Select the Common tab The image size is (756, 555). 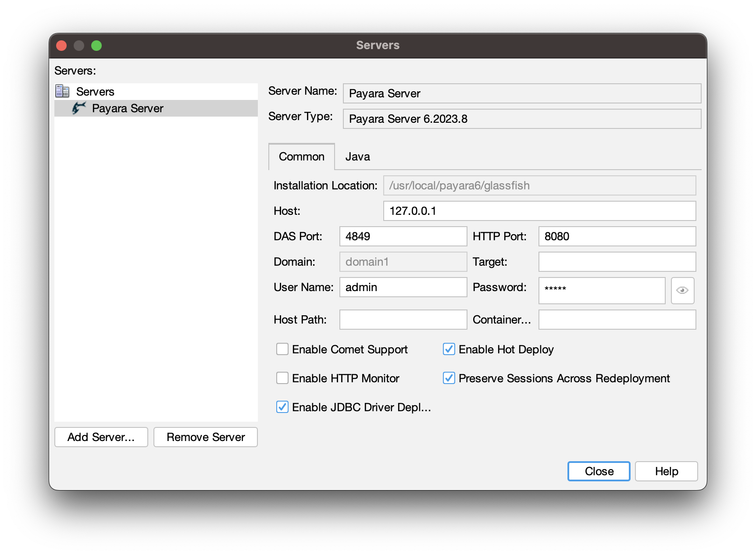pos(302,157)
